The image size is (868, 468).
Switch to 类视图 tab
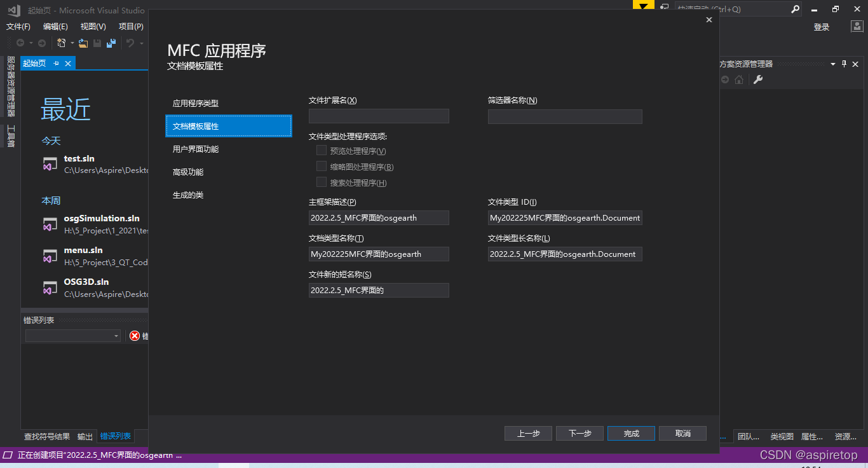pos(782,436)
